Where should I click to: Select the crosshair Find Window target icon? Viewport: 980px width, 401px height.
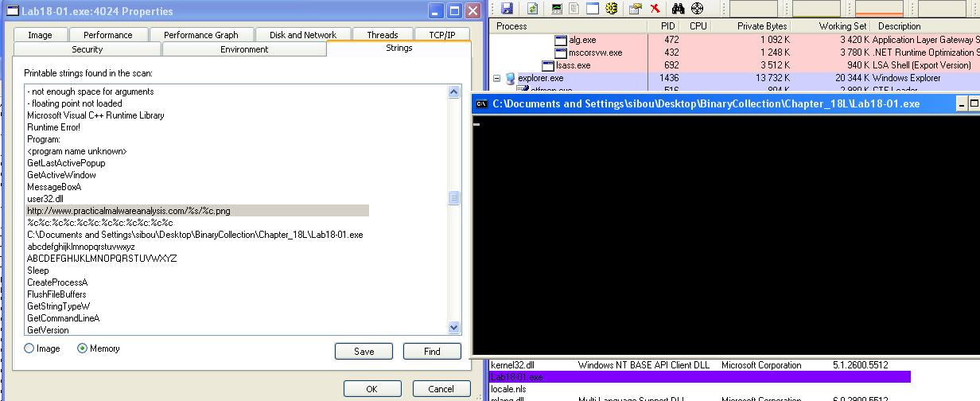[x=698, y=9]
